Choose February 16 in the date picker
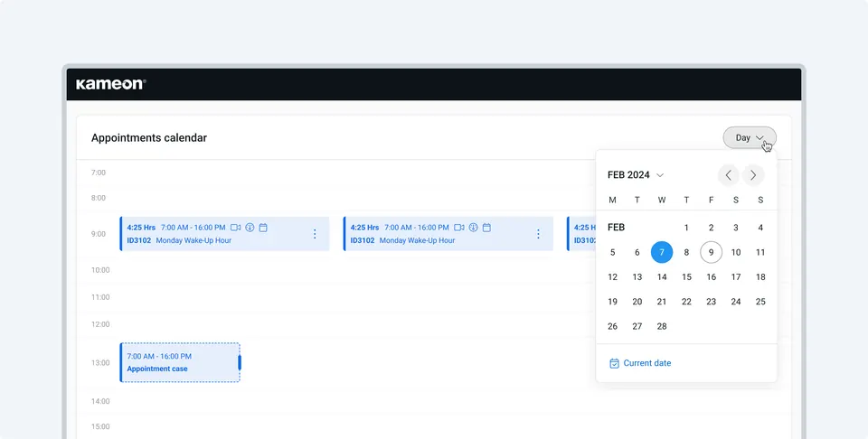Viewport: 868px width, 439px height. point(712,277)
